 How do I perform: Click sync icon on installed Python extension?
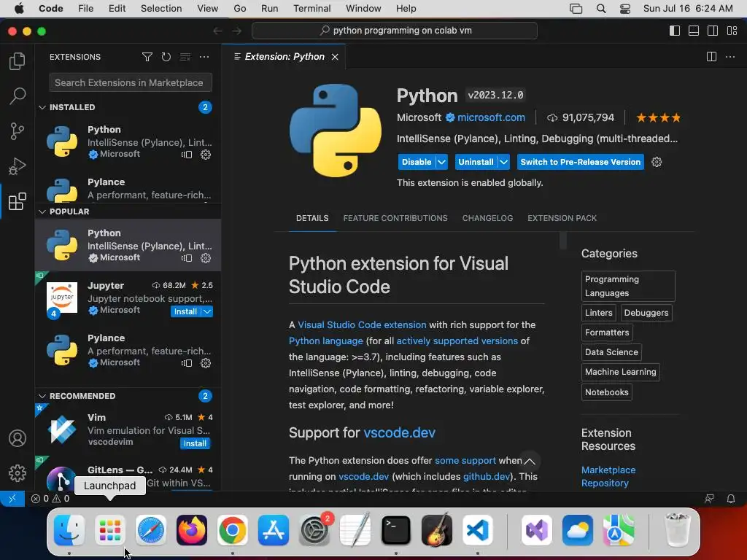tap(187, 155)
